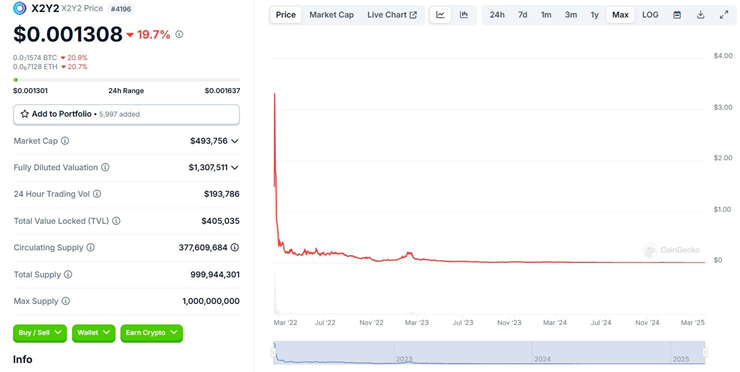Click Add to Portfolio button

point(126,114)
